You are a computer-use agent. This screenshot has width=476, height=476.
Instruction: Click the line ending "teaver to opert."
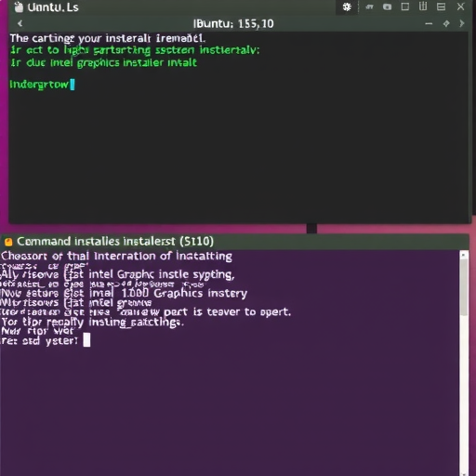point(146,311)
